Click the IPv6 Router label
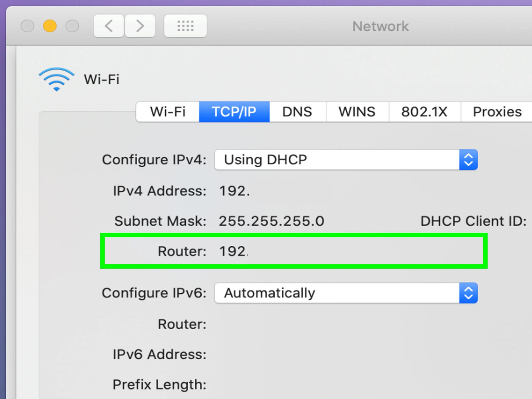532x399 pixels. click(182, 324)
